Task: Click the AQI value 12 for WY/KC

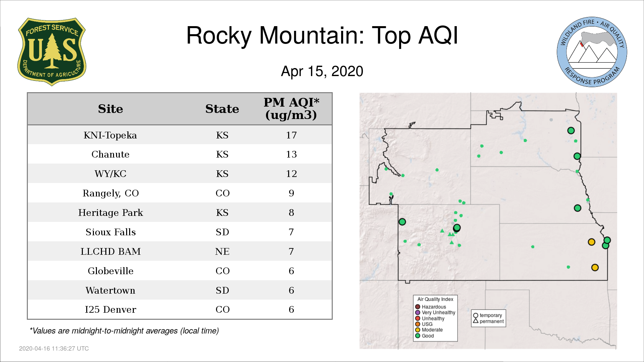Action: click(291, 174)
